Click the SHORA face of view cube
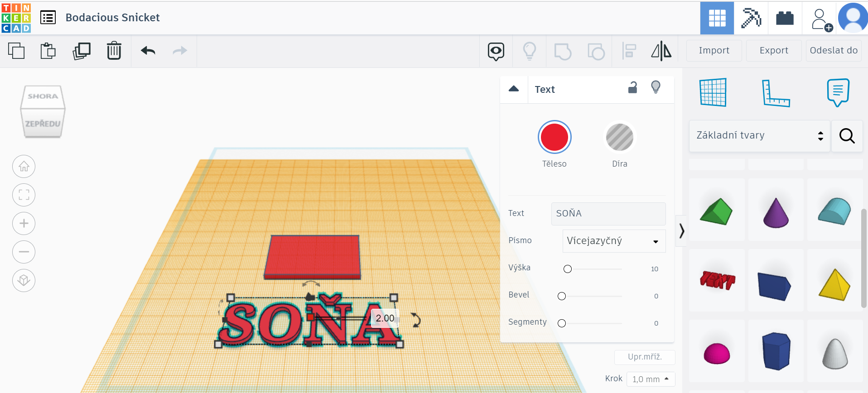 point(43,96)
